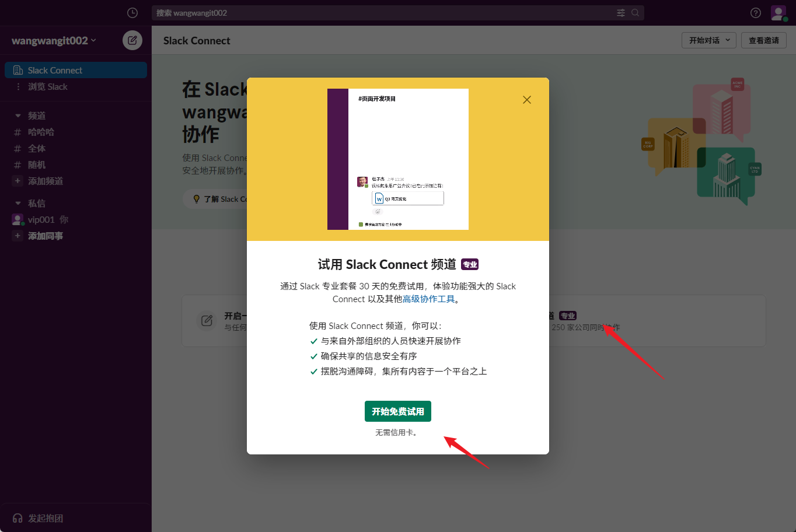796x532 pixels.
Task: Open the help question mark icon
Action: pos(756,13)
